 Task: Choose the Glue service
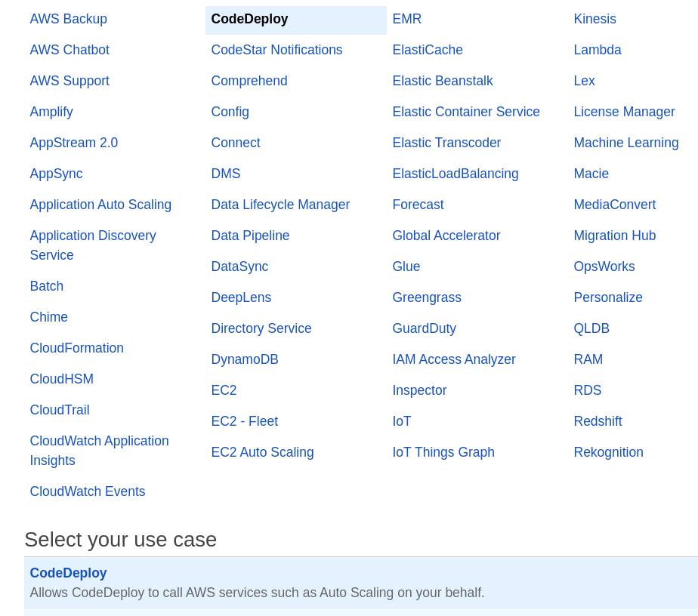406,266
